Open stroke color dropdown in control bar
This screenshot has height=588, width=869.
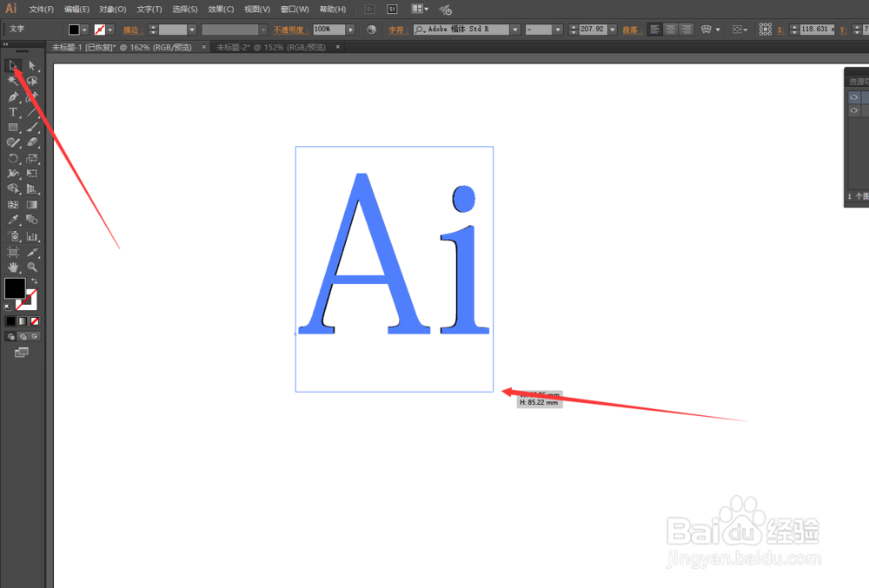point(110,30)
